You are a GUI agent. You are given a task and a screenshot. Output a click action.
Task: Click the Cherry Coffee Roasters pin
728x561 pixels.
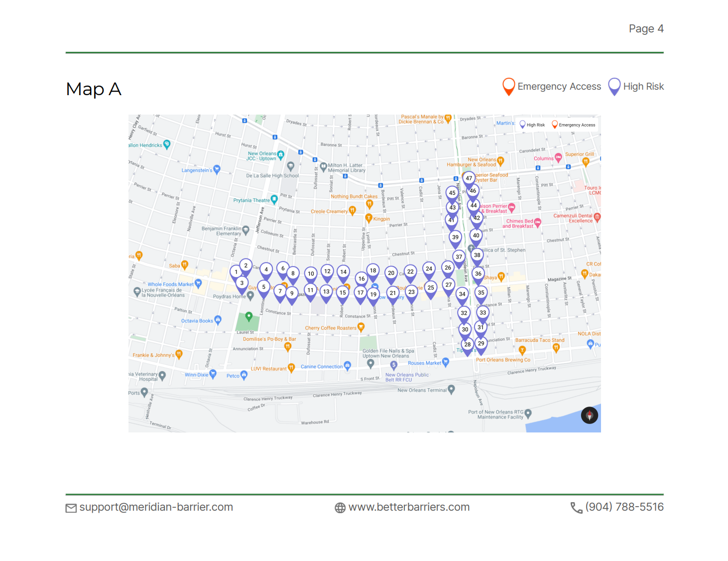coord(361,327)
